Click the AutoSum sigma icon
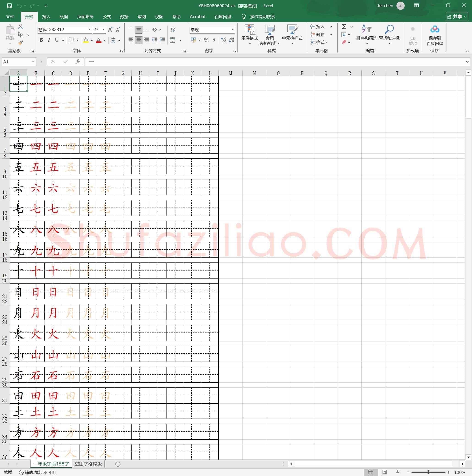The width and height of the screenshot is (472, 476). tap(344, 27)
